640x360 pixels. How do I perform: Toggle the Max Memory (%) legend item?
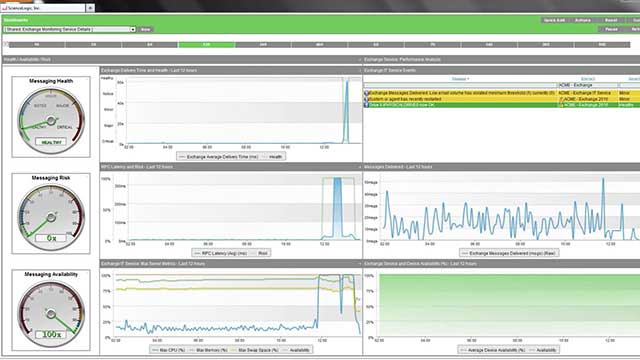[x=208, y=350]
